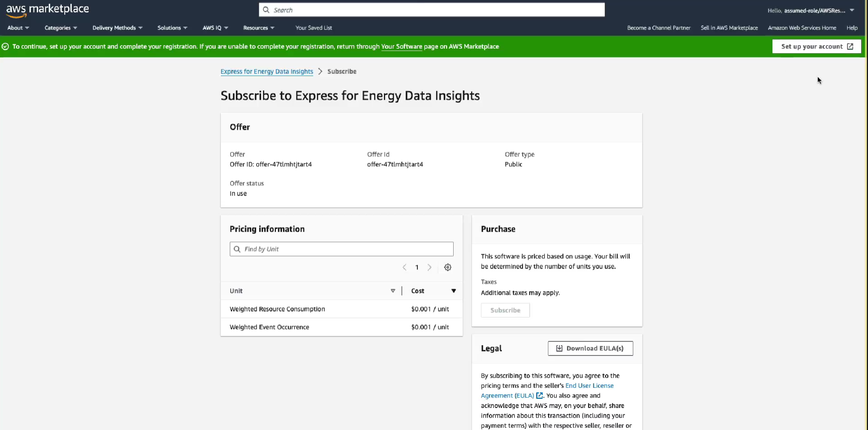Open Your Saved List
The image size is (868, 430).
[314, 28]
